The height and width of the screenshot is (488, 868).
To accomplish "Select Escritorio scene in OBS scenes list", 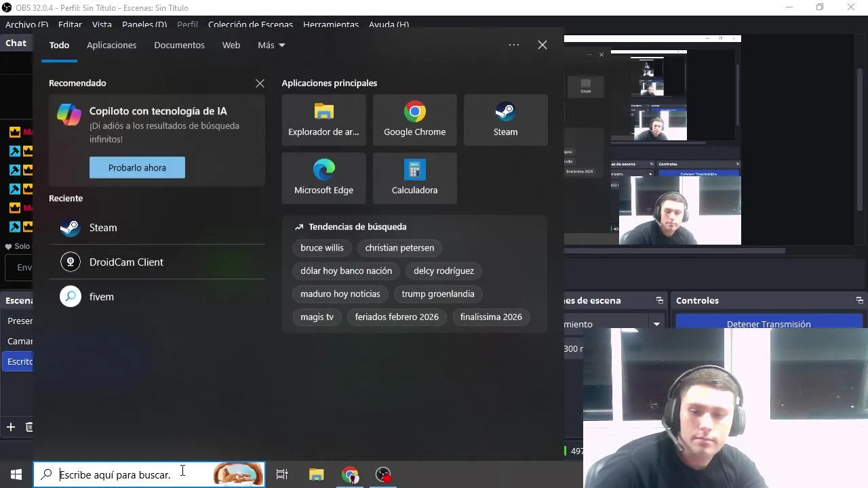I will point(18,361).
